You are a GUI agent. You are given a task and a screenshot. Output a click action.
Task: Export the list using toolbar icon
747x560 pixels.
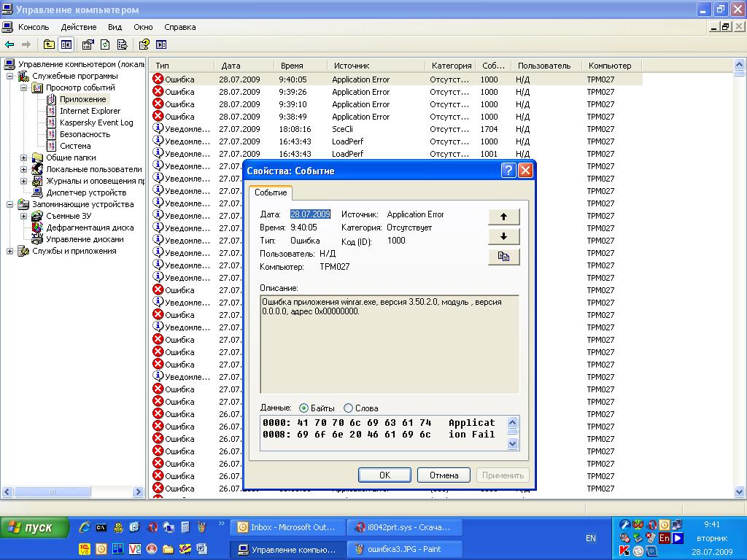coord(122,44)
